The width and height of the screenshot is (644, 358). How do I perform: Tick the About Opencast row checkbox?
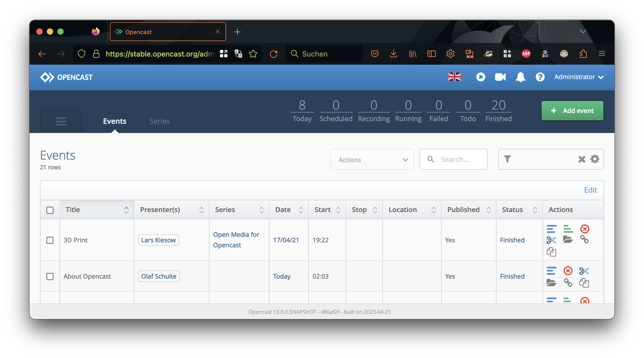point(50,276)
